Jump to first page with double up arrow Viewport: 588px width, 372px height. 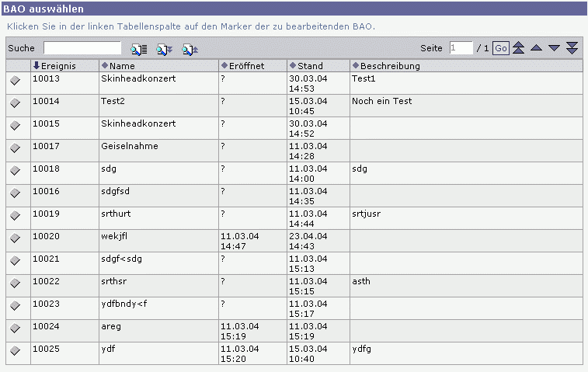(x=518, y=48)
